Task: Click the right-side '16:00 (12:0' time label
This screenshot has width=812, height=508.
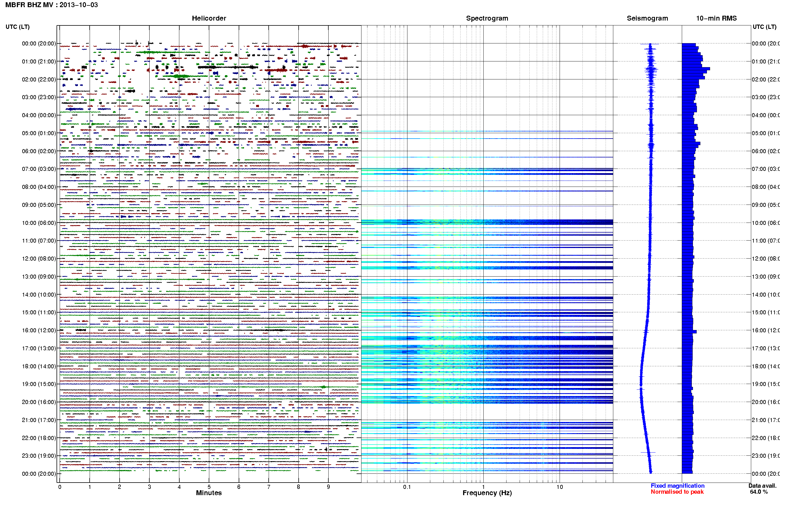Action: 766,331
